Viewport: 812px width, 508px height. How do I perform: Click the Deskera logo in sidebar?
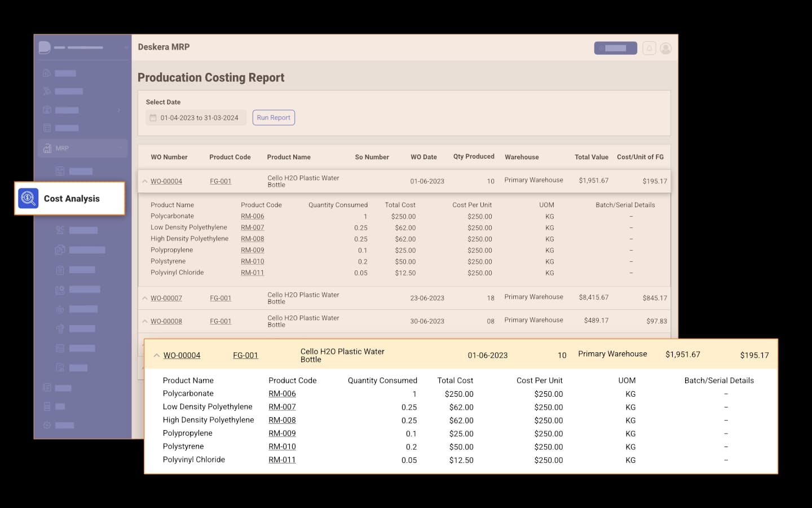click(x=45, y=47)
